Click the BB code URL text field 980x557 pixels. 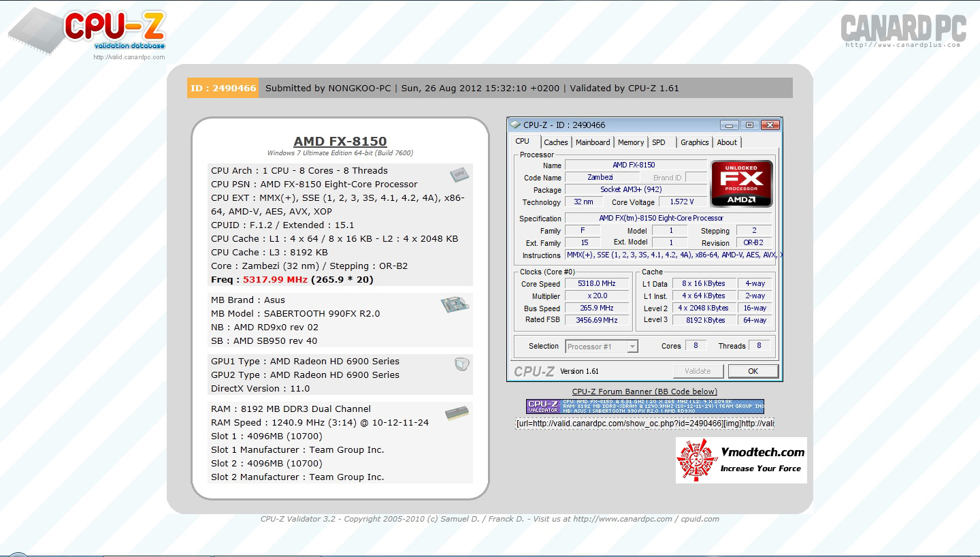pos(644,424)
